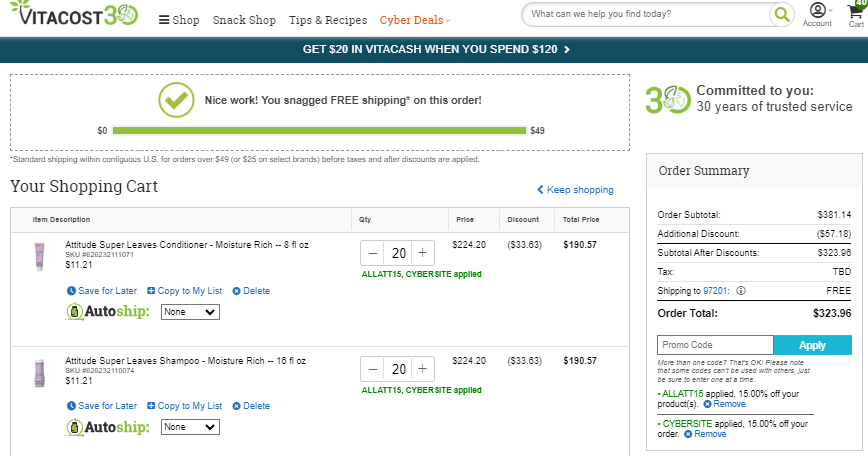Go to Tips & Recipes
The height and width of the screenshot is (456, 868).
328,20
